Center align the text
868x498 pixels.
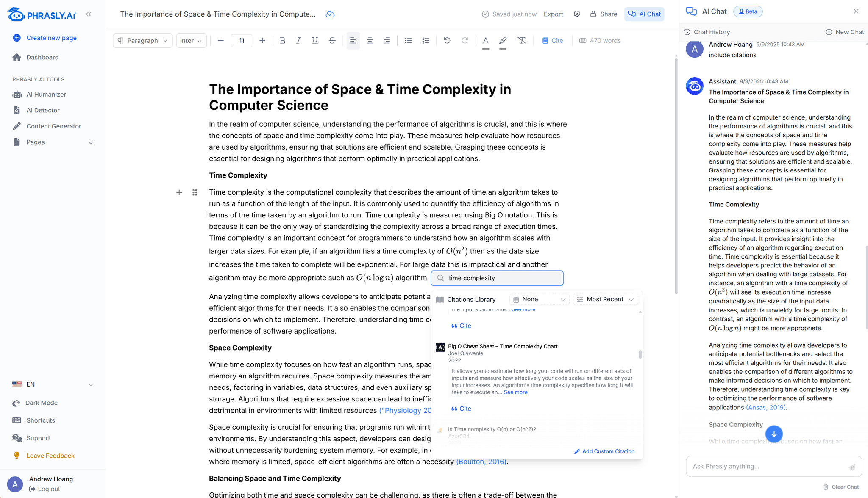pos(370,41)
